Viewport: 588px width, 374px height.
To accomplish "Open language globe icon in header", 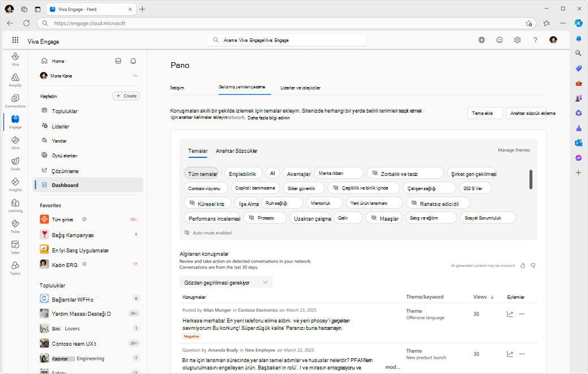I will coord(482,40).
